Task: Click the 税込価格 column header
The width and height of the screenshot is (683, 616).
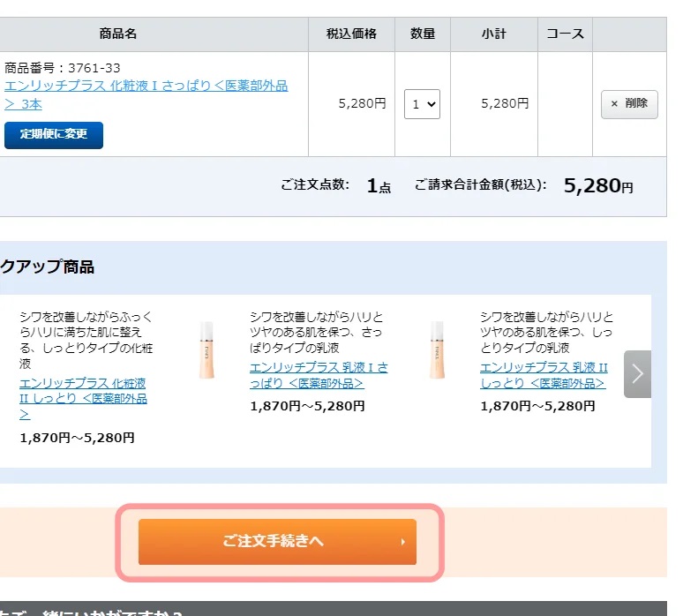Action: (x=351, y=34)
